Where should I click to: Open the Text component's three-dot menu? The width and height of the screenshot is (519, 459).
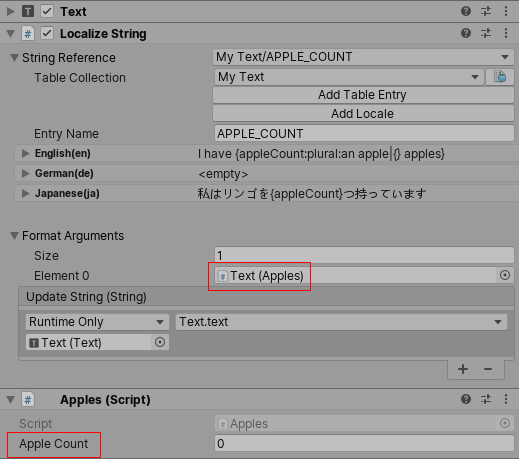[506, 11]
